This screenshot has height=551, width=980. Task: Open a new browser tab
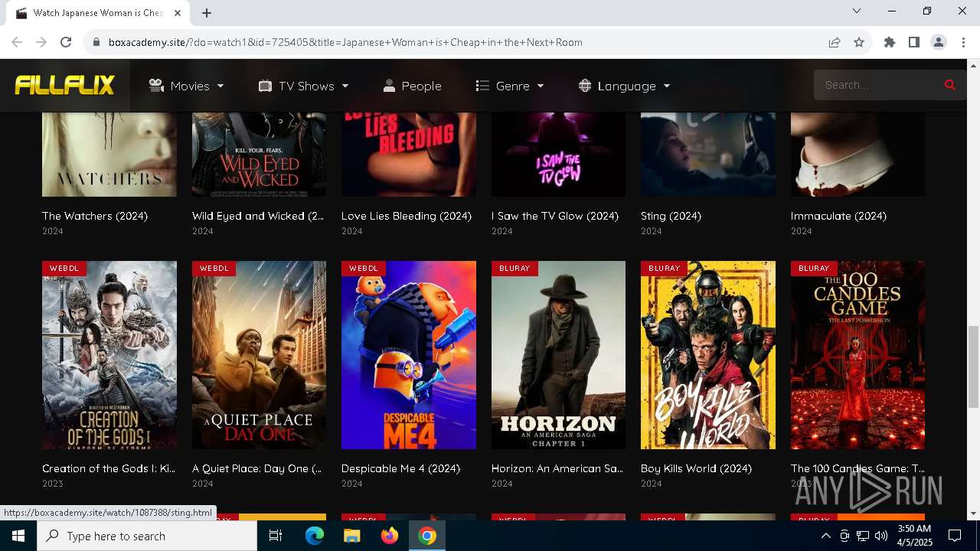coord(207,13)
